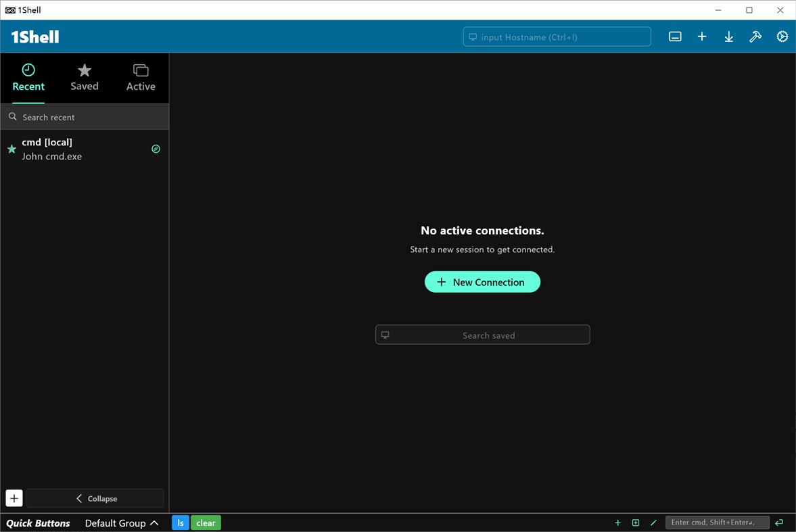Minimize the 1Shell window

pyautogui.click(x=718, y=10)
